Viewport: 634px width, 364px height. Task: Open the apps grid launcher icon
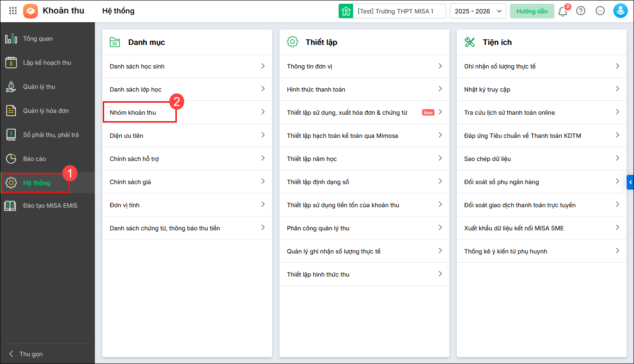pos(13,11)
